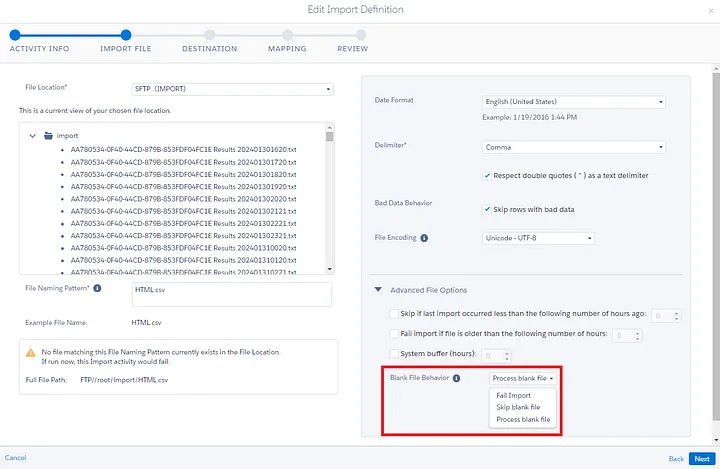Open the Date Format dropdown
Image resolution: width=720 pixels, height=469 pixels.
point(574,102)
